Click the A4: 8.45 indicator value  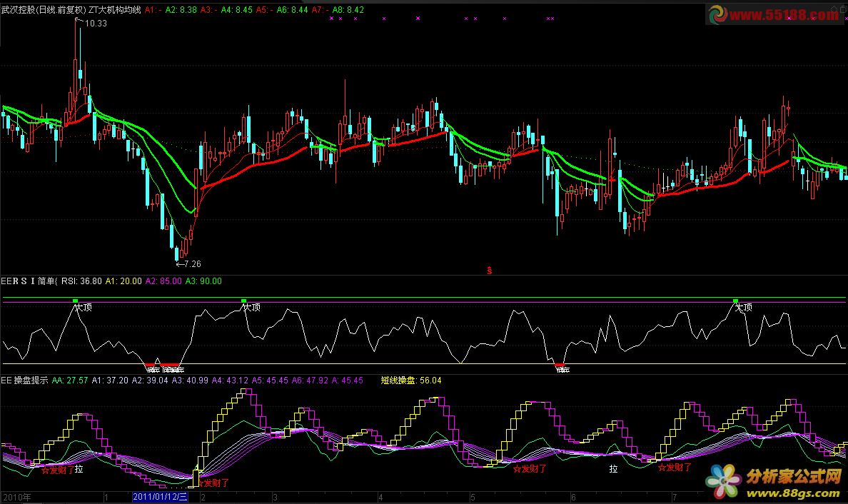click(x=237, y=10)
